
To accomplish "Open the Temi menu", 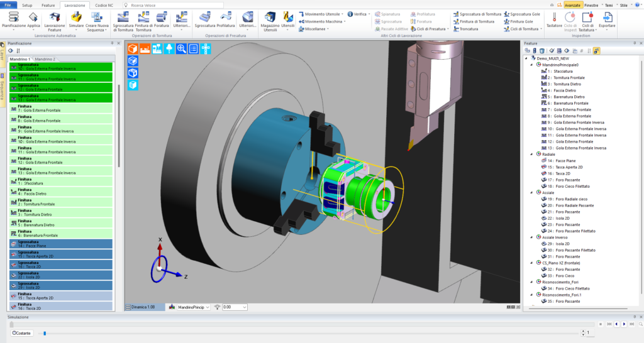I will 609,5.
